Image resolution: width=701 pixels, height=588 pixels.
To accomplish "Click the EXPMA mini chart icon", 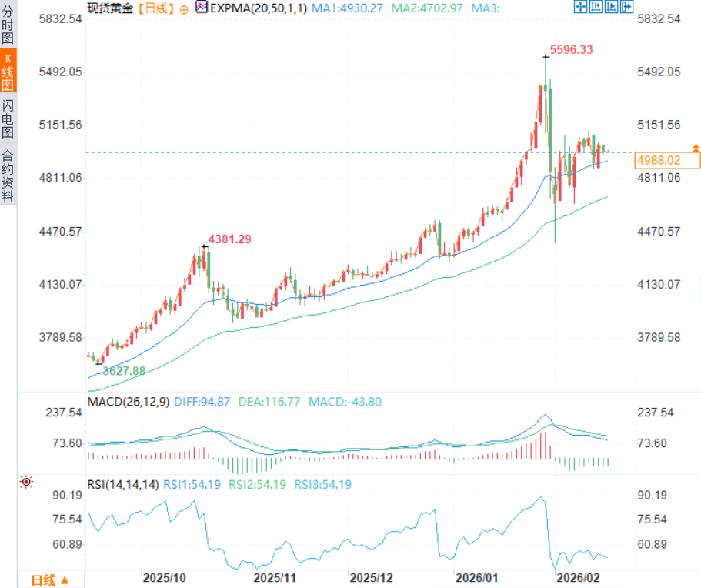I will [200, 8].
